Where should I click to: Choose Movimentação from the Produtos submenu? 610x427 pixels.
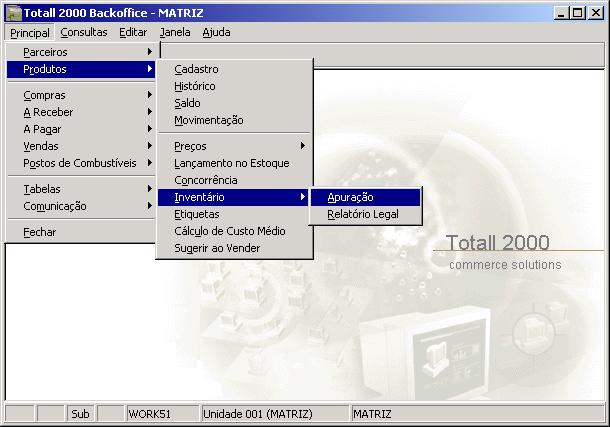tap(208, 120)
